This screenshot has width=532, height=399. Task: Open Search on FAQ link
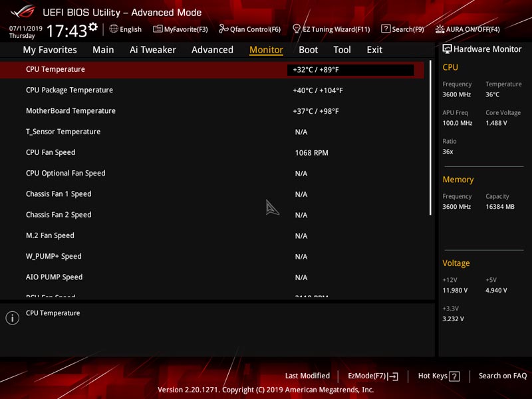coord(503,376)
